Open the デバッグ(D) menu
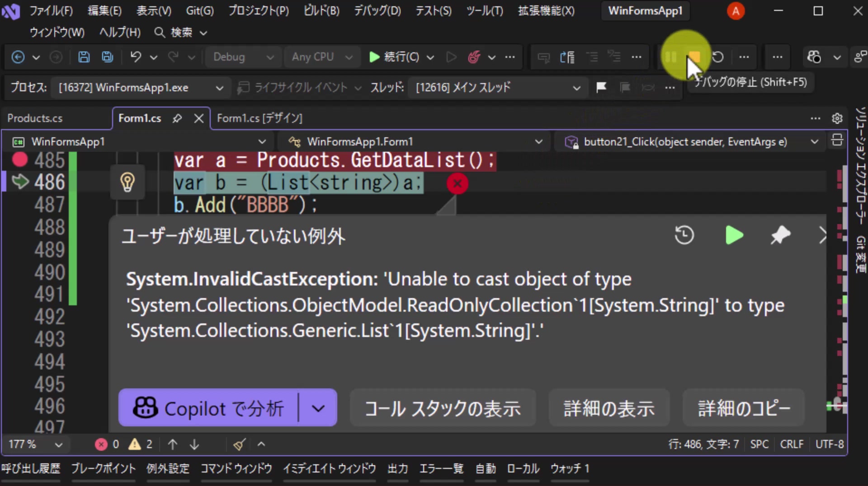Screen dimensions: 868x486 point(377,10)
